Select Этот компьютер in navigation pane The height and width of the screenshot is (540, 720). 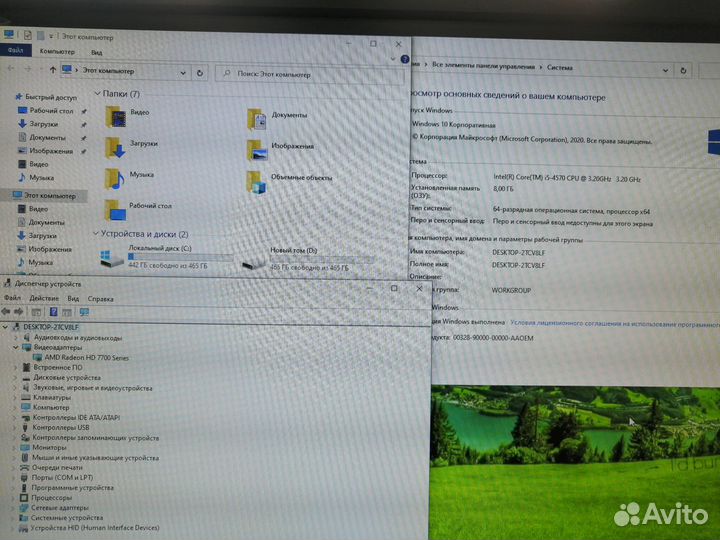(50, 195)
